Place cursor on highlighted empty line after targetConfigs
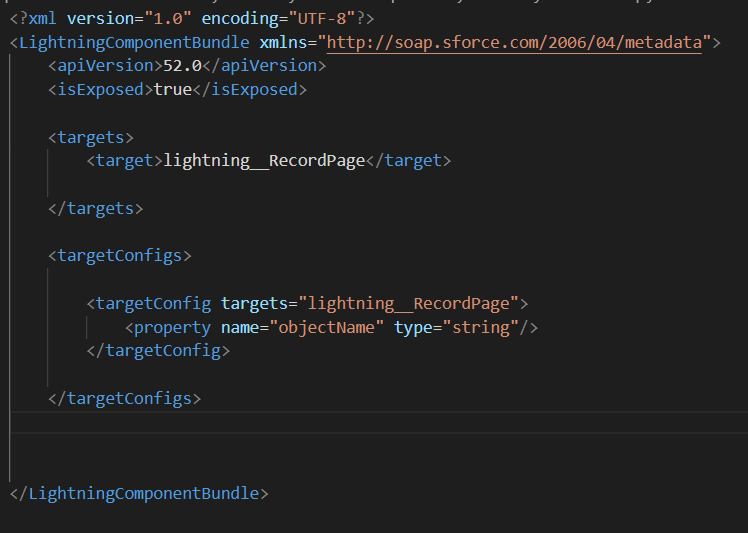The image size is (748, 533). [x=379, y=422]
